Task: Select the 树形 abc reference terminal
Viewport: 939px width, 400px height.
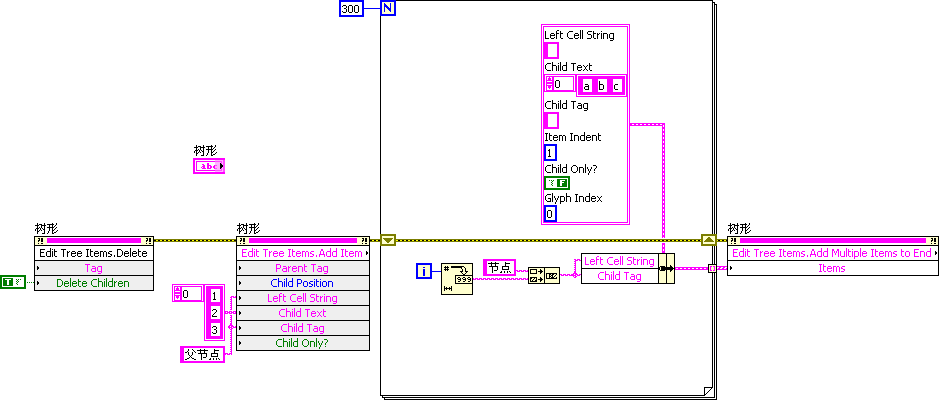Action: (208, 166)
